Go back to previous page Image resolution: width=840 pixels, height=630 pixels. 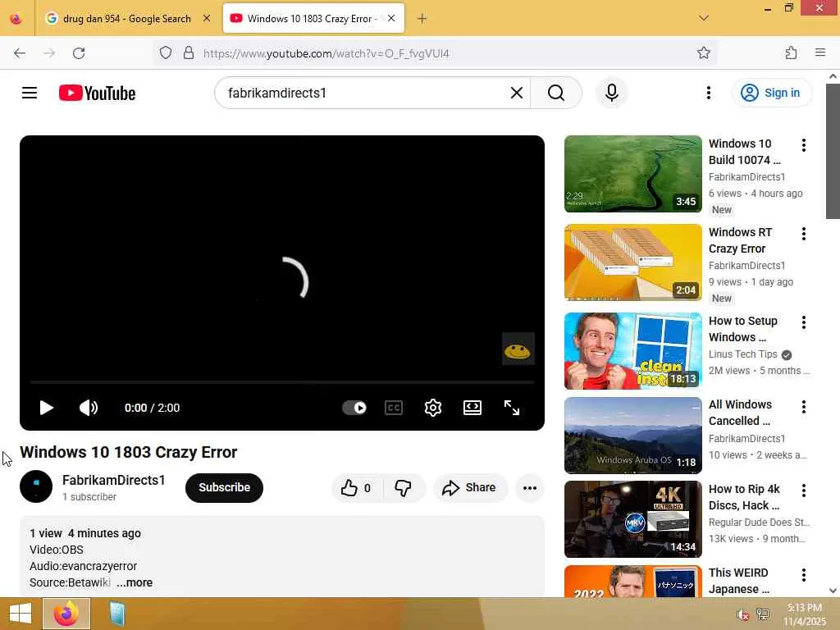pos(20,53)
